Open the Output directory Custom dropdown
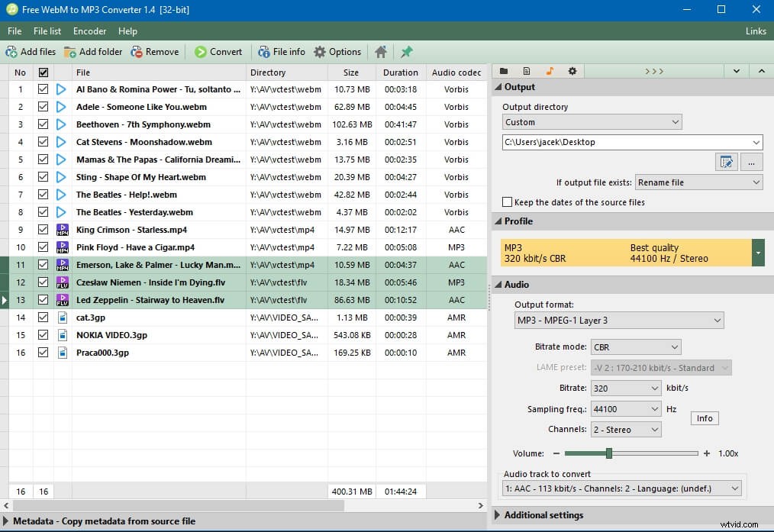 [676, 121]
